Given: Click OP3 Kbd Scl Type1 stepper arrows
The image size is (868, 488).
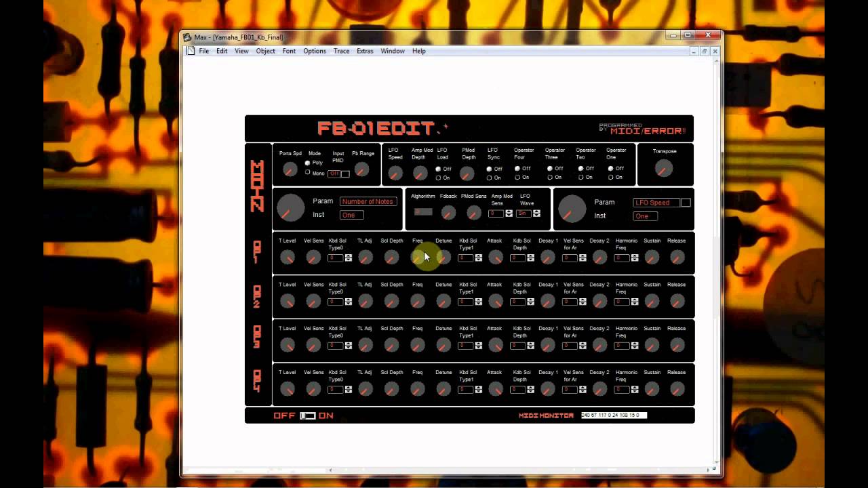Looking at the screenshot, I should tap(479, 346).
